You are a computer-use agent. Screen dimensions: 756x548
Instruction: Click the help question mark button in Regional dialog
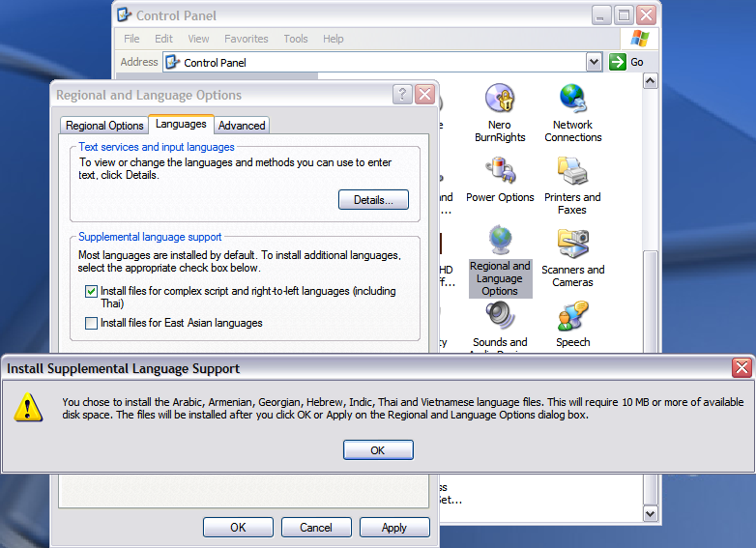(x=402, y=95)
